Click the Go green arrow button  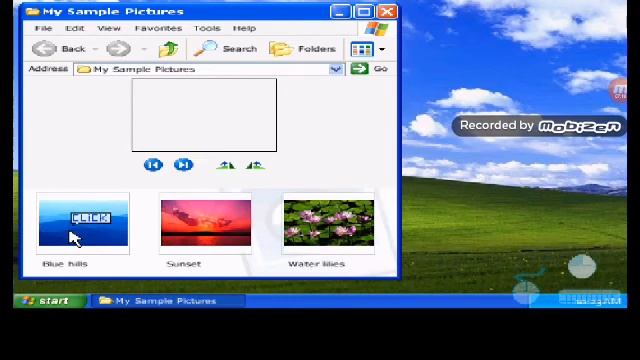click(359, 69)
